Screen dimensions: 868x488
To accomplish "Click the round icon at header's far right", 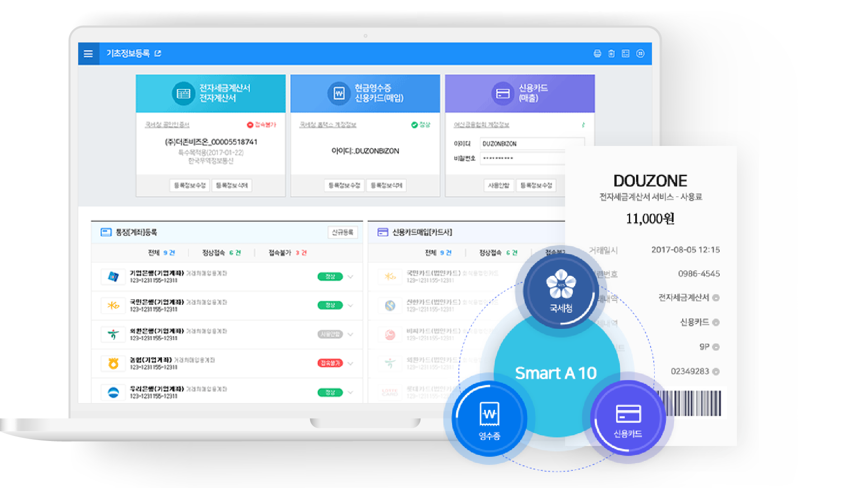I will tap(640, 54).
